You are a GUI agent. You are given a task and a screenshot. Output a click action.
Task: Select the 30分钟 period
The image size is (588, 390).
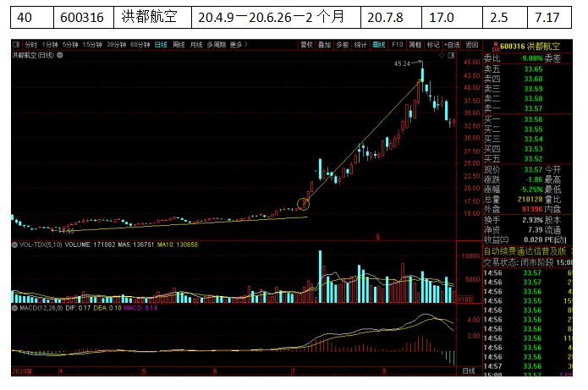[116, 45]
